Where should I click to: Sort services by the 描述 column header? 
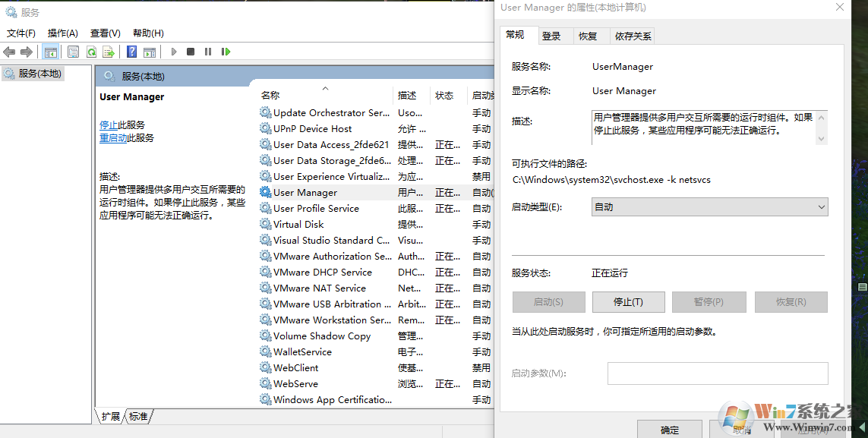(x=412, y=95)
